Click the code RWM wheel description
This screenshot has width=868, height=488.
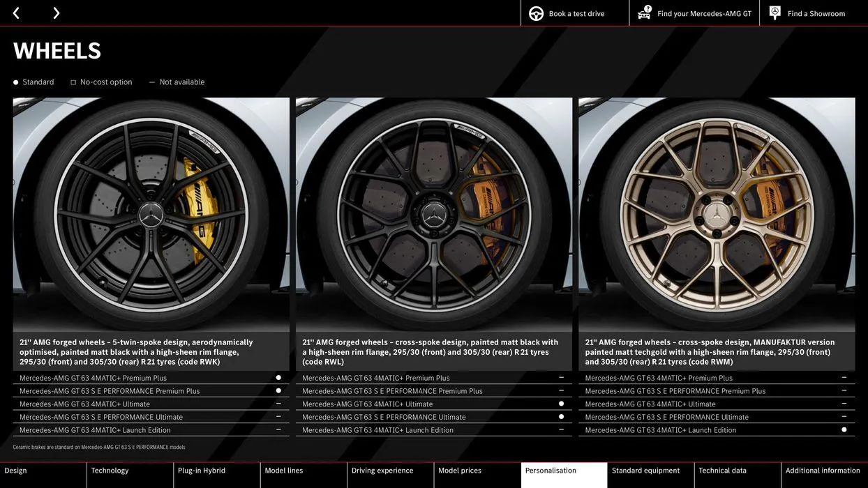[710, 352]
